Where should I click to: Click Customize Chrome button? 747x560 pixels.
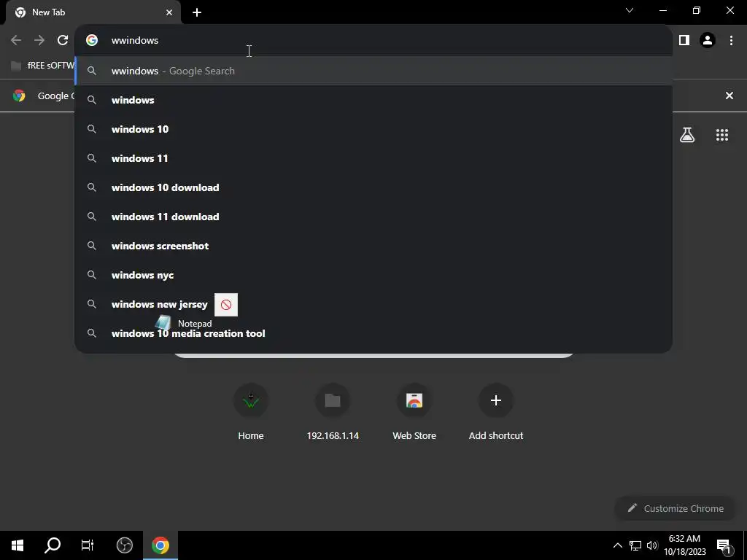pos(676,508)
